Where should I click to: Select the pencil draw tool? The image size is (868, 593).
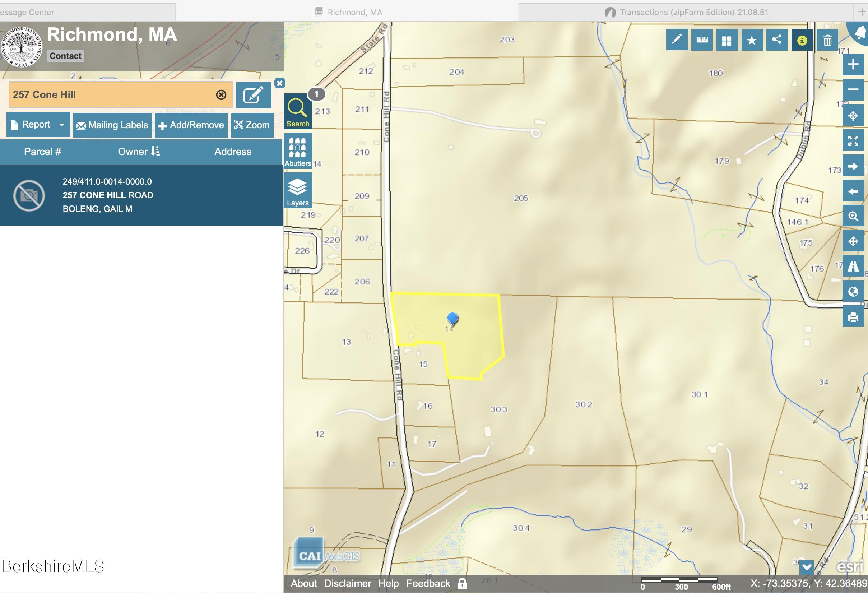tap(676, 40)
